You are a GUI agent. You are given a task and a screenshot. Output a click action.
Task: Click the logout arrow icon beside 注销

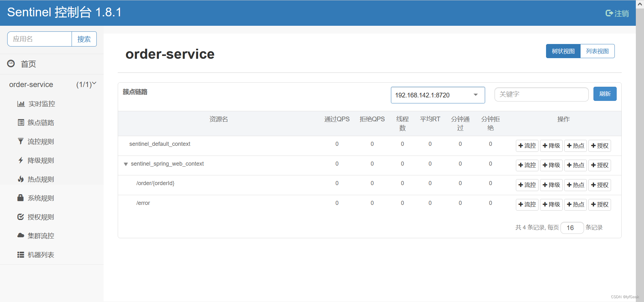click(x=609, y=13)
